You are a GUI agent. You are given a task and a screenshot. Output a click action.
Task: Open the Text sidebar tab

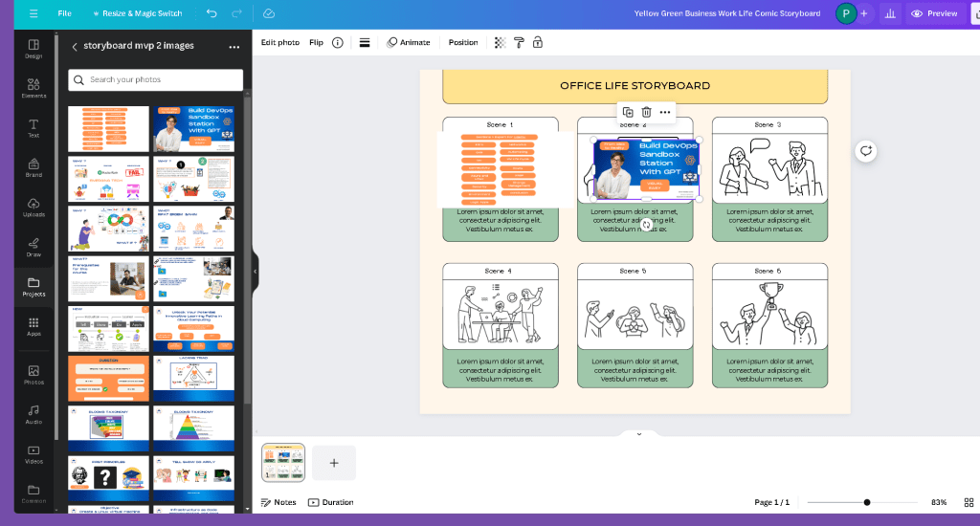click(x=33, y=128)
